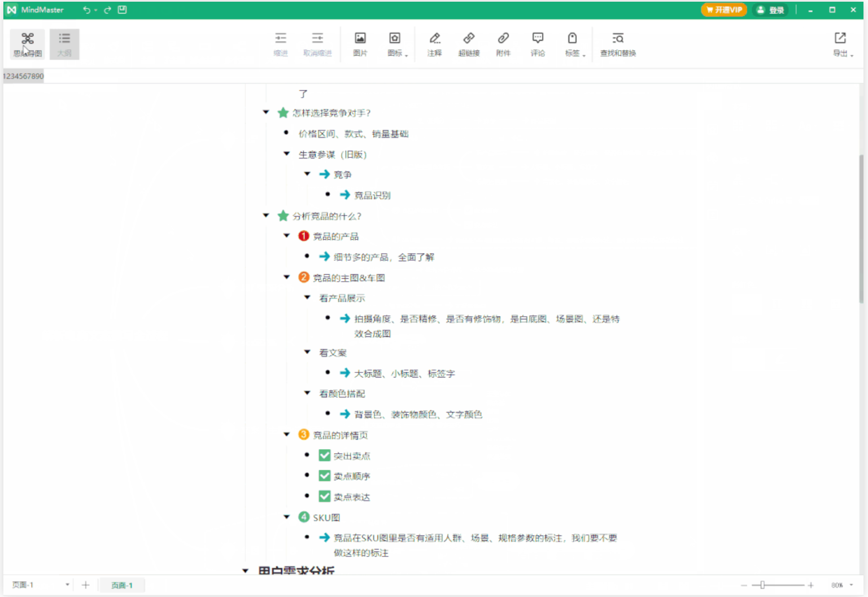Select the 页面-1 page tab
This screenshot has height=597, width=868.
[x=121, y=585]
